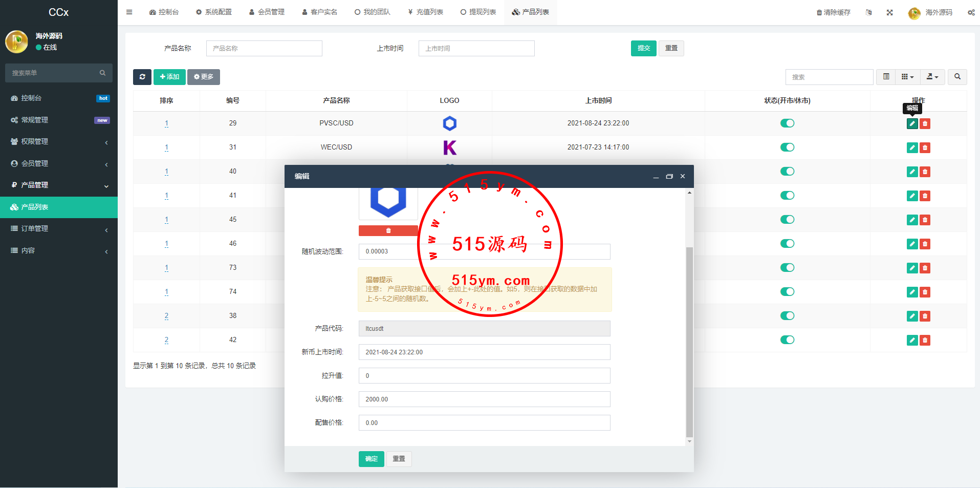Image resolution: width=980 pixels, height=488 pixels.
Task: Toggle table card view icon
Action: pyautogui.click(x=886, y=77)
